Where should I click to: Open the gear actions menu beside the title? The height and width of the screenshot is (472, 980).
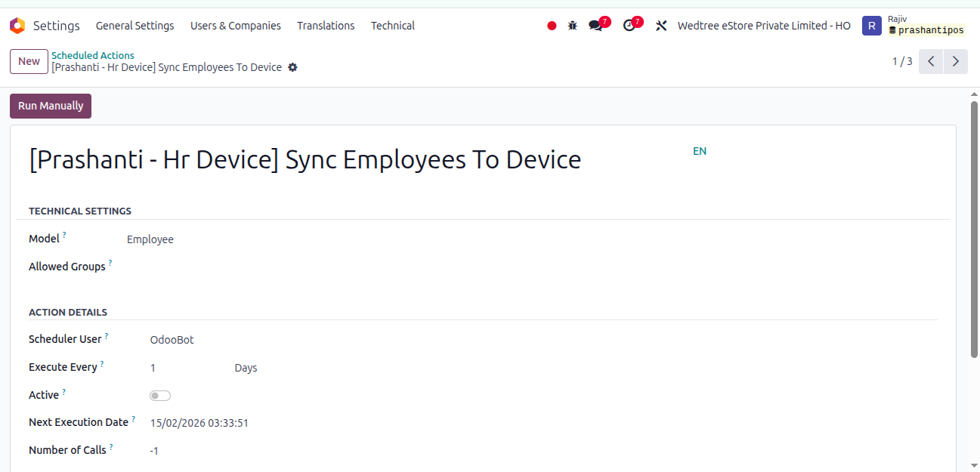[x=293, y=67]
